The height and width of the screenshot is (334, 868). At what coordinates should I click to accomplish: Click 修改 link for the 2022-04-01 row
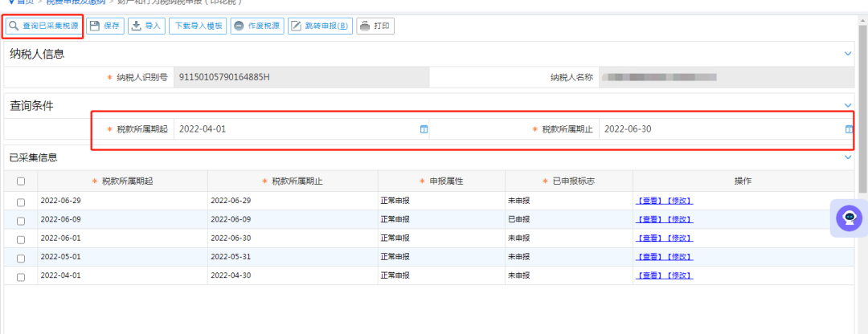click(679, 275)
